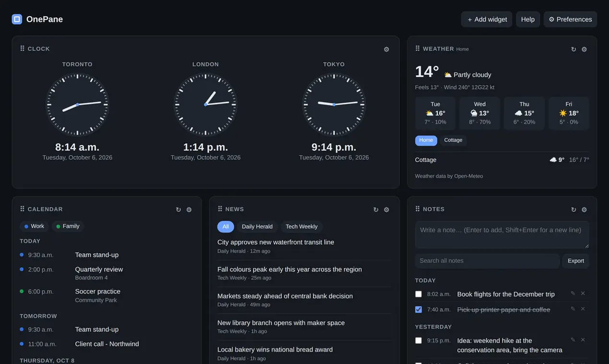Edit the 'Book flights for the December trip' note
609x364 pixels.
[573, 294]
